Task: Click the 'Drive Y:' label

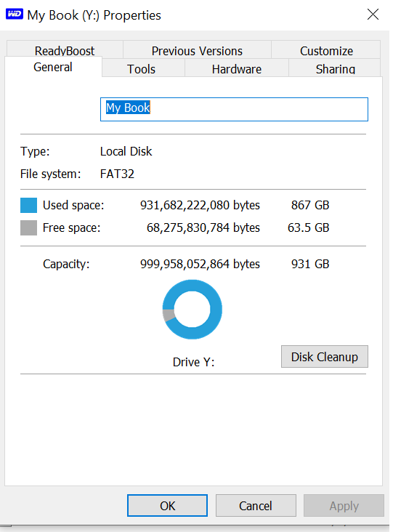Action: [x=193, y=362]
